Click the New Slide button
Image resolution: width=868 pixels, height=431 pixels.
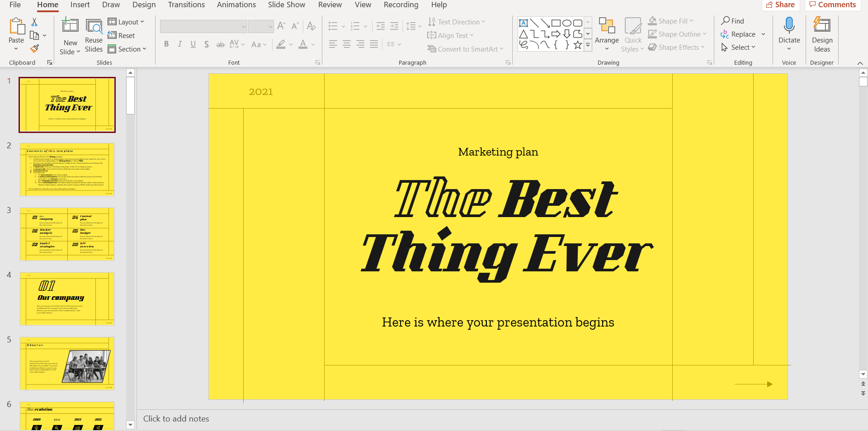(x=70, y=34)
